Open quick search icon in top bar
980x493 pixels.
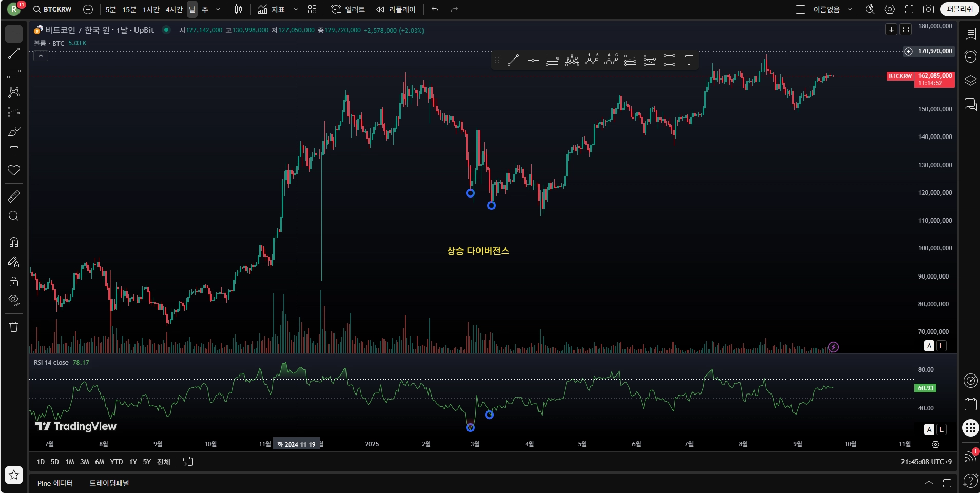[x=870, y=9]
